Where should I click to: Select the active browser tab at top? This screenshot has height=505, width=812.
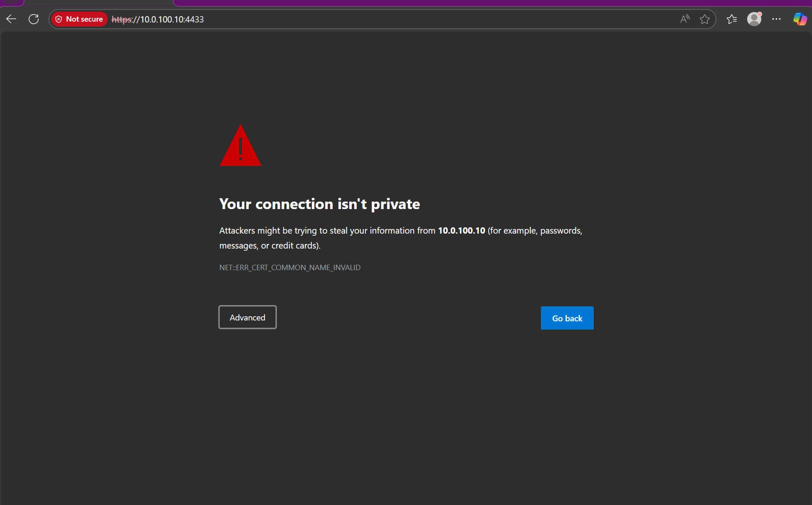coord(99,2)
